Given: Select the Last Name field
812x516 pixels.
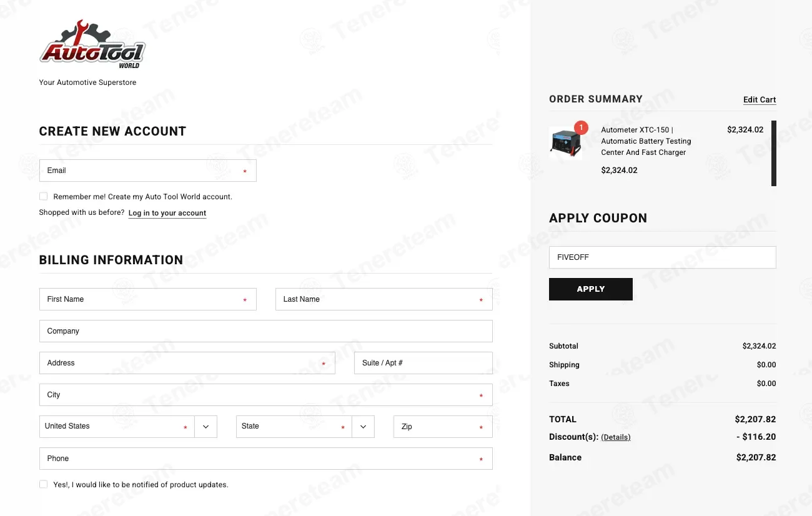Looking at the screenshot, I should [384, 299].
